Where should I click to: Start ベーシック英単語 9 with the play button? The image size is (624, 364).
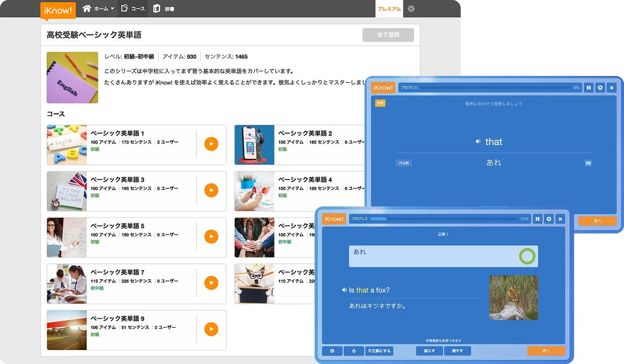point(211,329)
